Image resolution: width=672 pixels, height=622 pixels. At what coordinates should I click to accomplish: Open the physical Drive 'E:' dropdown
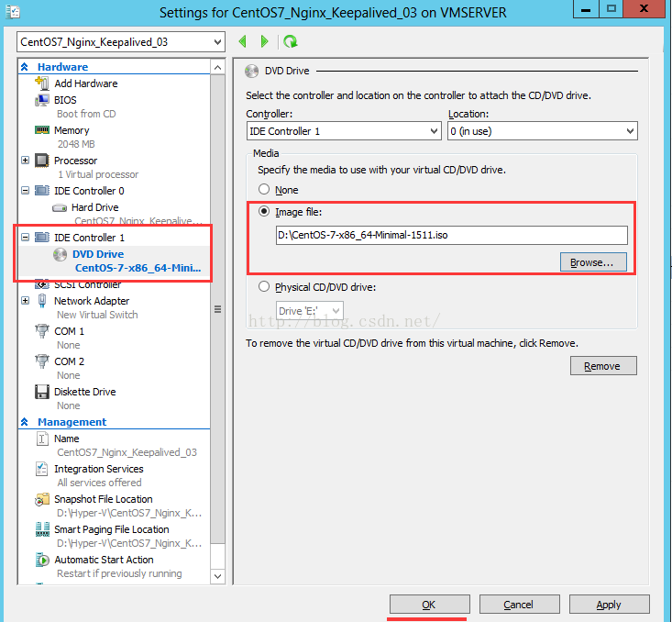336,311
